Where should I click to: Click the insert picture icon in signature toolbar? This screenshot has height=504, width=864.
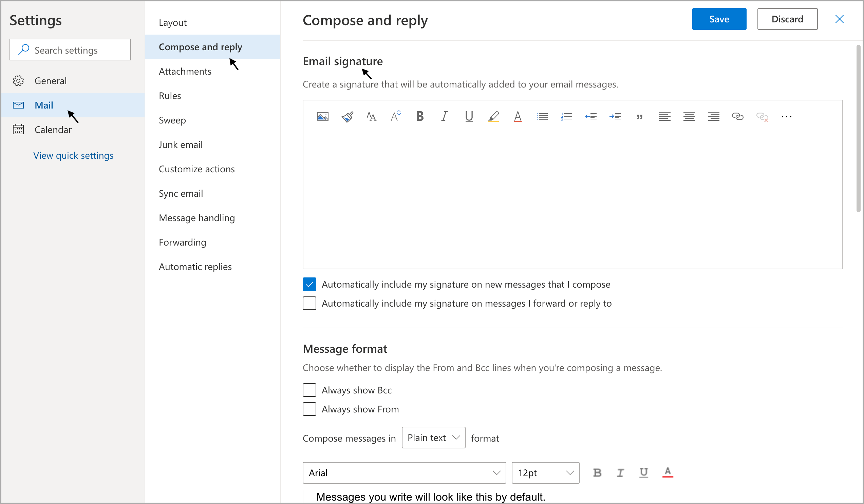point(322,116)
